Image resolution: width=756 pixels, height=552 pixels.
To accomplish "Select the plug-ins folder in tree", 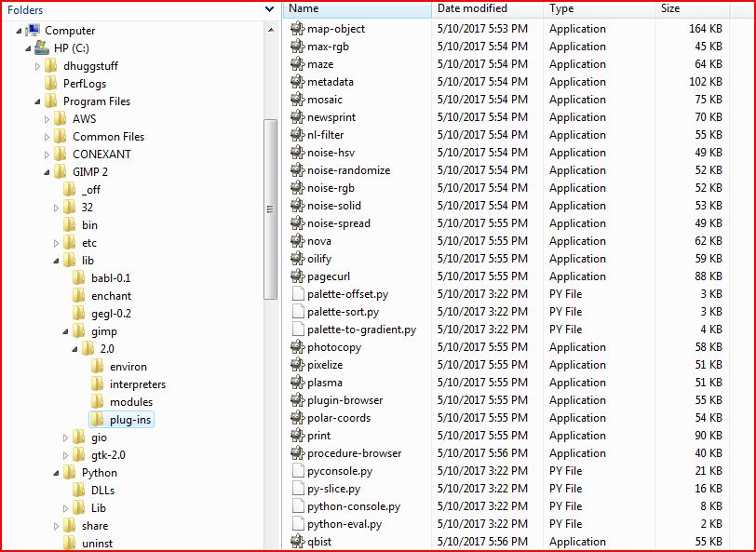I will (x=121, y=420).
